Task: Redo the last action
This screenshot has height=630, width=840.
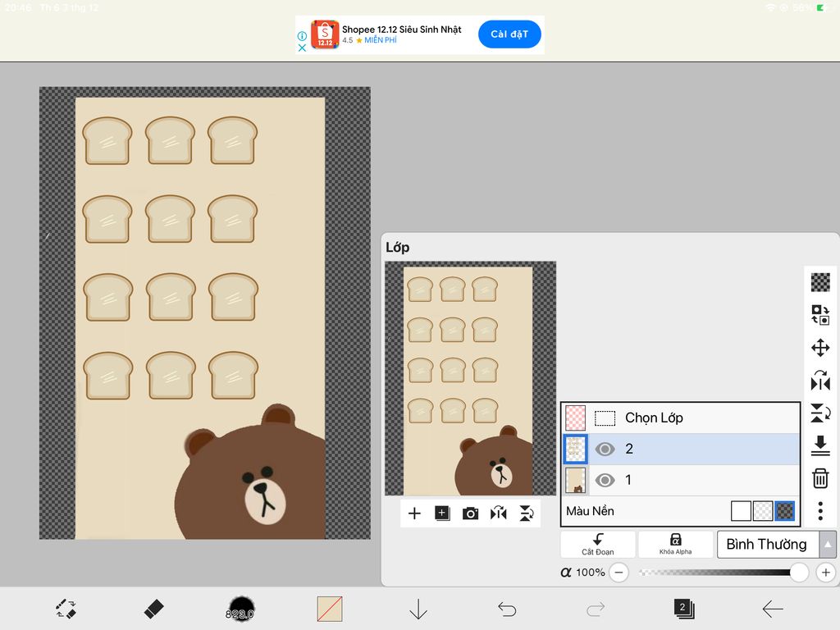Action: (596, 609)
